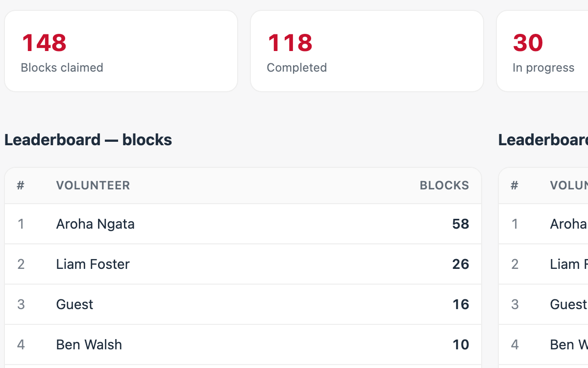
Task: Select the Guest row in blocks leaderboard
Action: tap(243, 305)
